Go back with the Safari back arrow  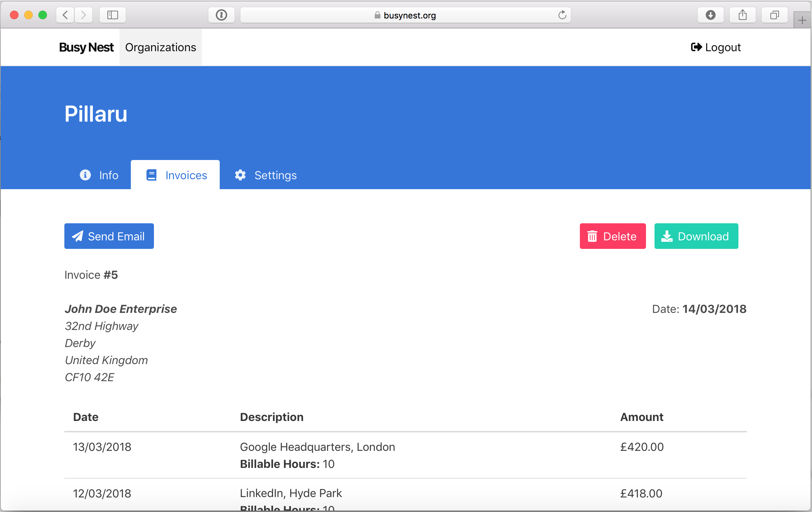coord(65,15)
